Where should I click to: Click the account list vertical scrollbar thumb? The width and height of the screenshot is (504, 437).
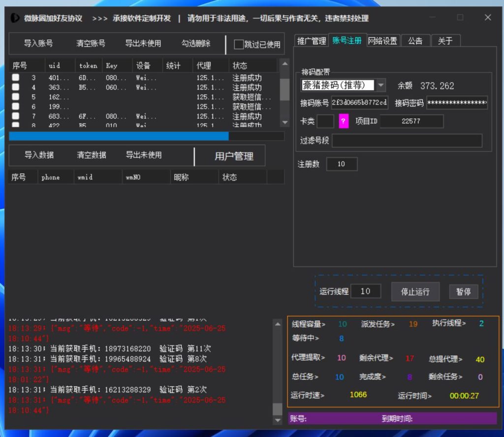coord(284,89)
